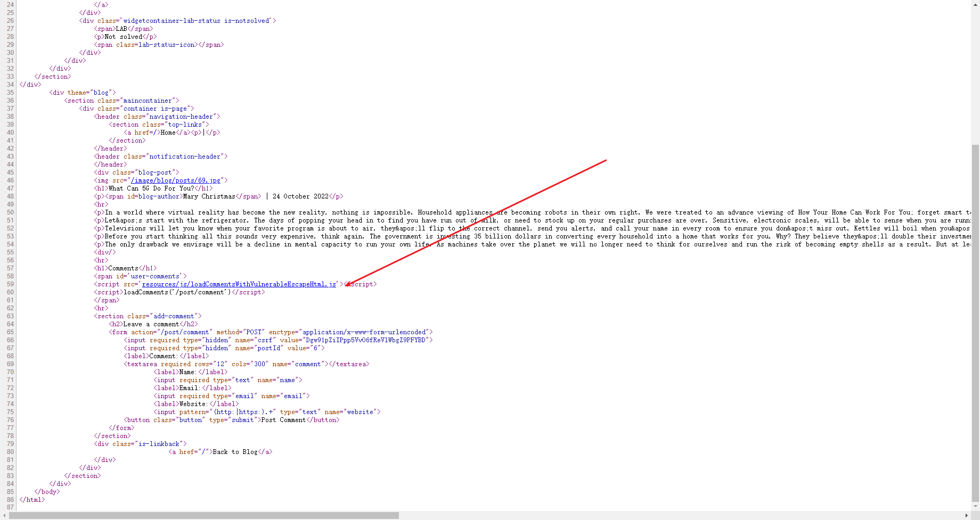The image size is (980, 520).
Task: Open the /image/blog/posts/69.jpg link
Action: 175,180
